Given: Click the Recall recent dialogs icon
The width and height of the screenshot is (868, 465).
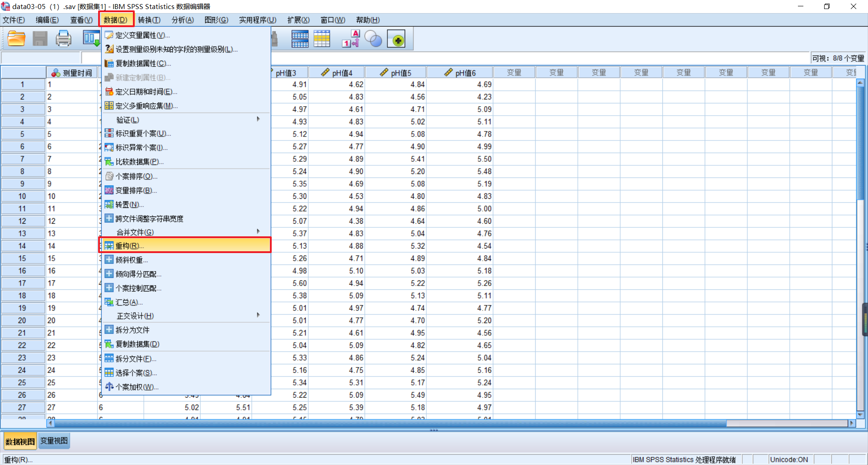Looking at the screenshot, I should click(91, 39).
